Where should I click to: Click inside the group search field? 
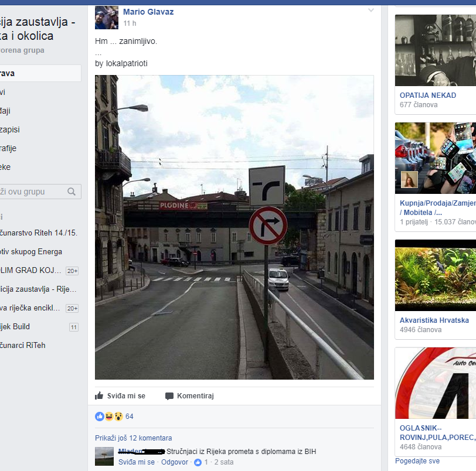coord(32,192)
